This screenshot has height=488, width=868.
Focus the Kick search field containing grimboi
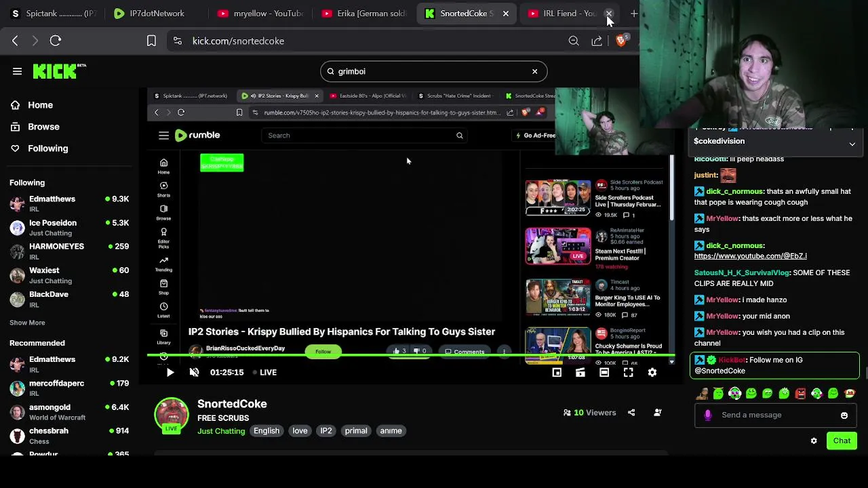[433, 71]
